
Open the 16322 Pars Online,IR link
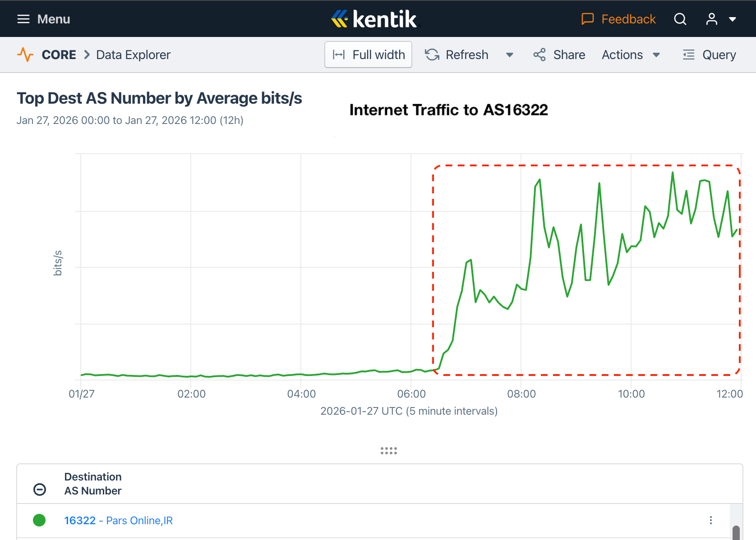pos(118,521)
